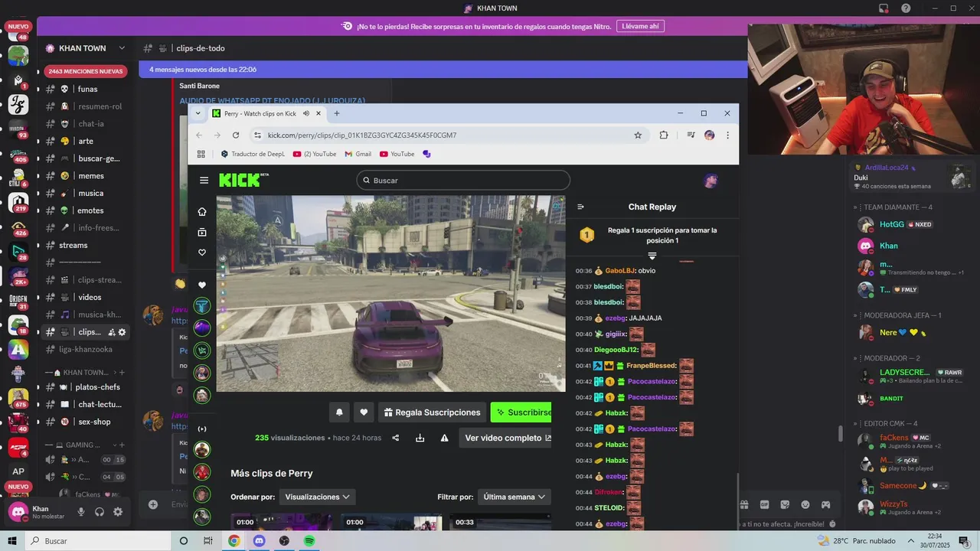Click 2463 Menciones Nuevas pill
This screenshot has height=551, width=980.
(85, 71)
